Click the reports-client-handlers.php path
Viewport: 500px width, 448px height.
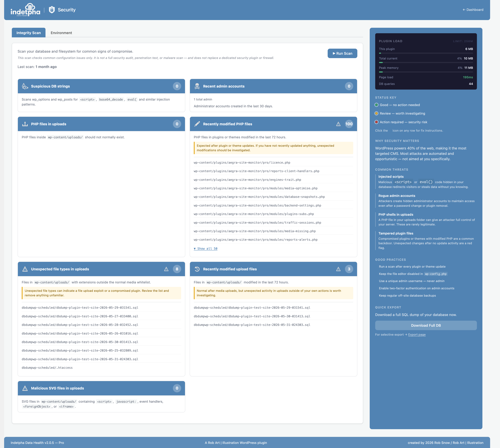coord(273,171)
